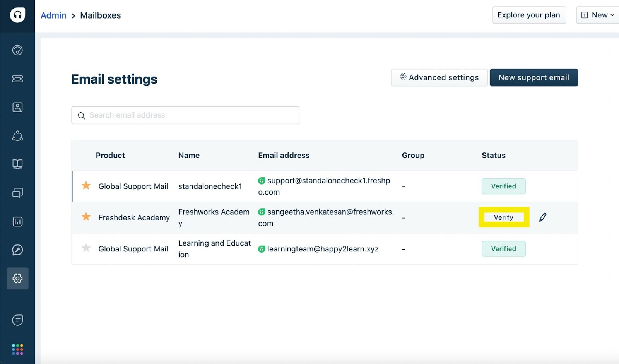Click the search magnifier icon
Screen dimensions: 619x364
[x=81, y=116]
